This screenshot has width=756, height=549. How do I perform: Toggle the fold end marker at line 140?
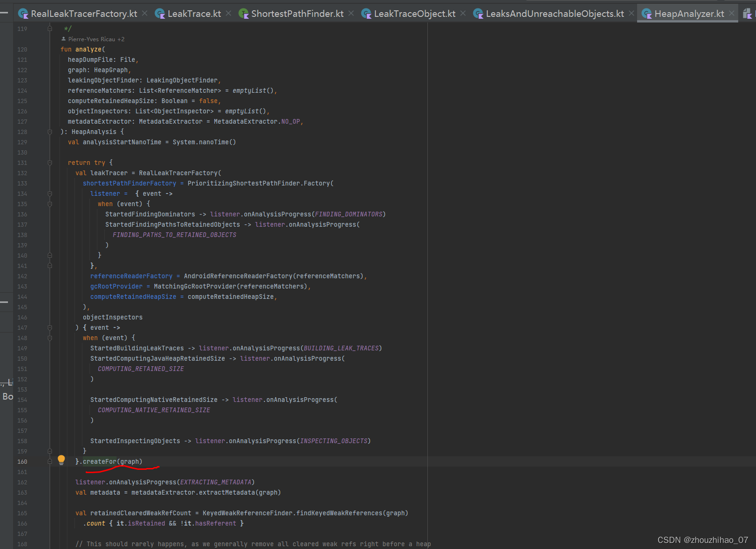(x=50, y=255)
